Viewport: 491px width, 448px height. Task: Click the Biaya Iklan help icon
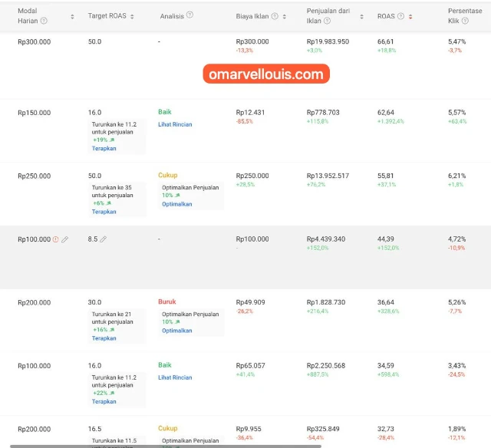[x=275, y=16]
